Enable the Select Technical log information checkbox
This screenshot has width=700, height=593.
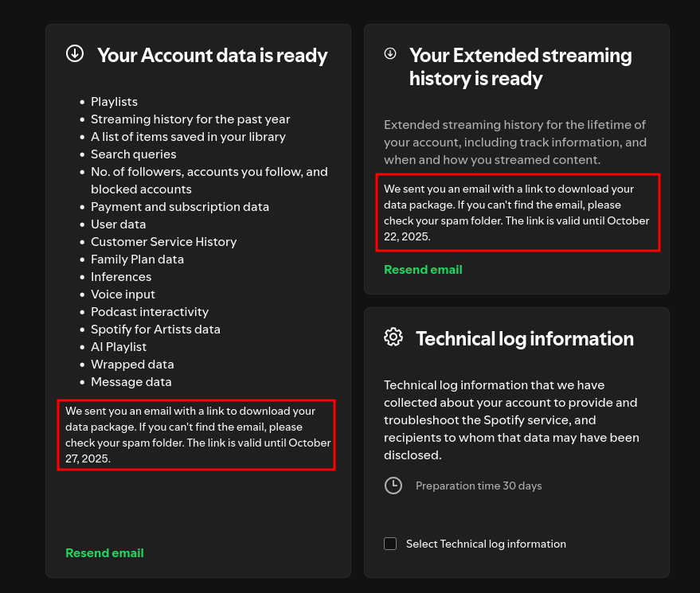390,544
